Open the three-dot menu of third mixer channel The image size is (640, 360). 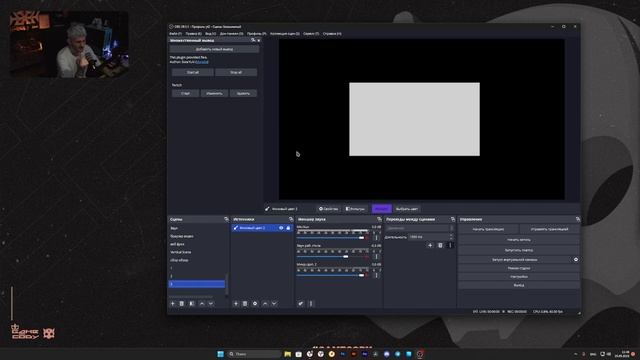click(376, 275)
